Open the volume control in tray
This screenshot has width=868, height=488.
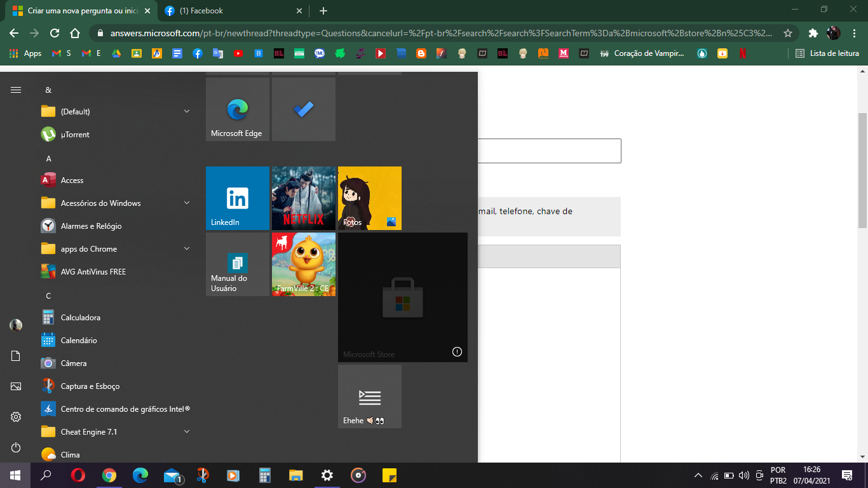tap(744, 475)
